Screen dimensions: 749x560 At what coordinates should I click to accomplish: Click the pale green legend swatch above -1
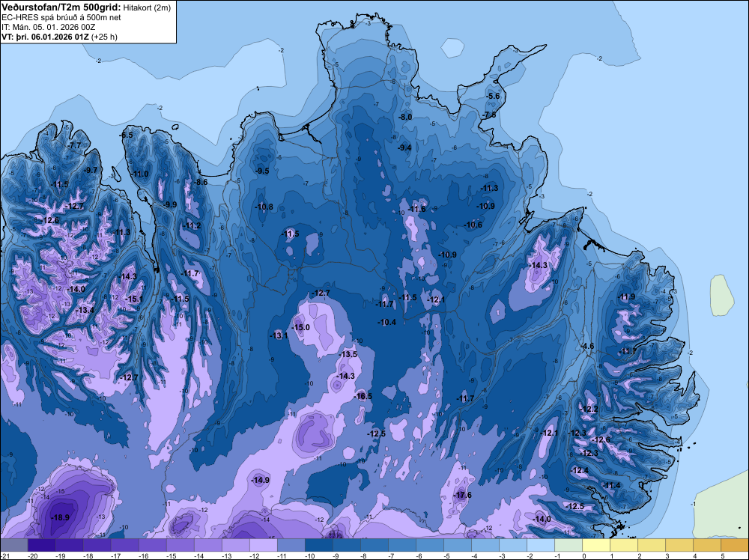(568, 545)
